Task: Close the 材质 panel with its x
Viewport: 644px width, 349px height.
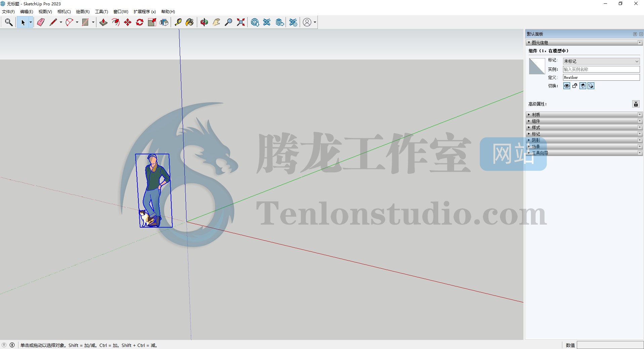Action: 640,115
